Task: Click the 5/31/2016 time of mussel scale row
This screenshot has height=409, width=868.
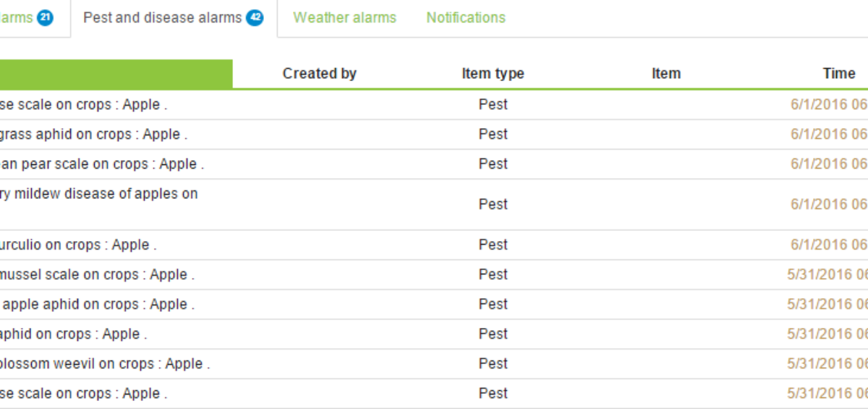Action: click(x=827, y=274)
